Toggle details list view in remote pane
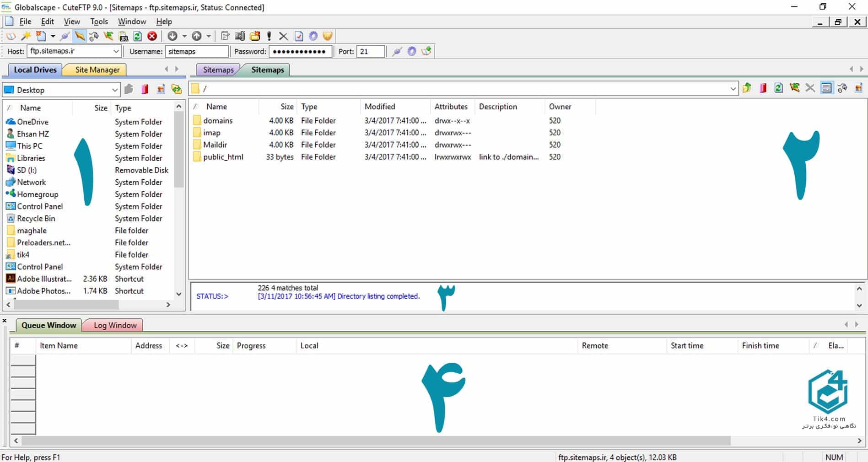The width and height of the screenshot is (868, 462). tap(826, 88)
